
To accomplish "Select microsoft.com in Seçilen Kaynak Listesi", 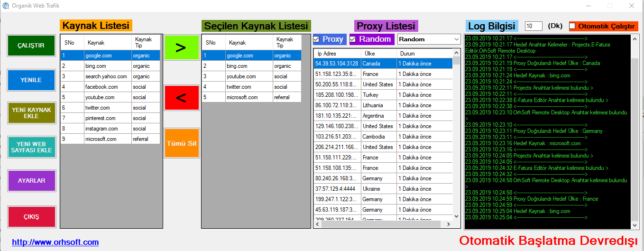I will [x=251, y=97].
